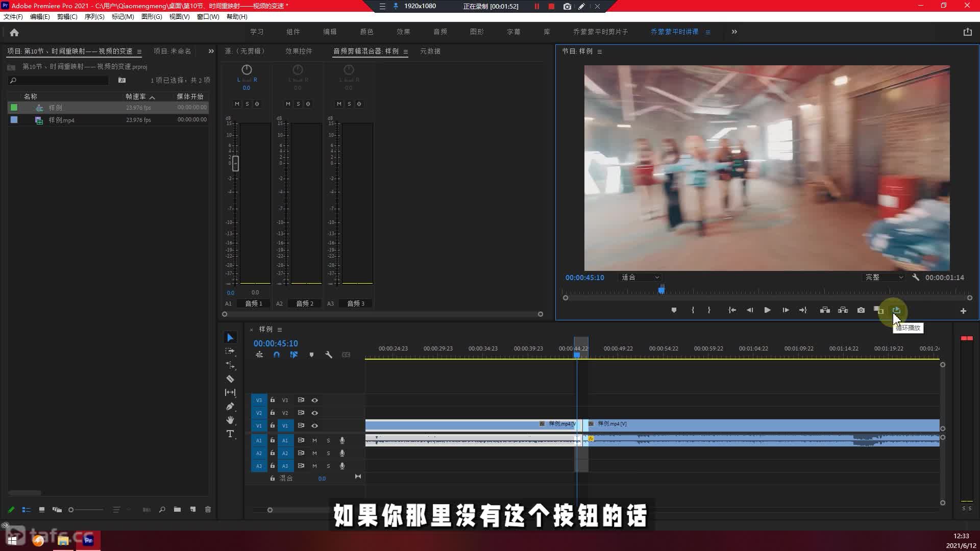Click timeline timecode 00:00:45:10
The width and height of the screenshot is (980, 551).
(x=276, y=343)
